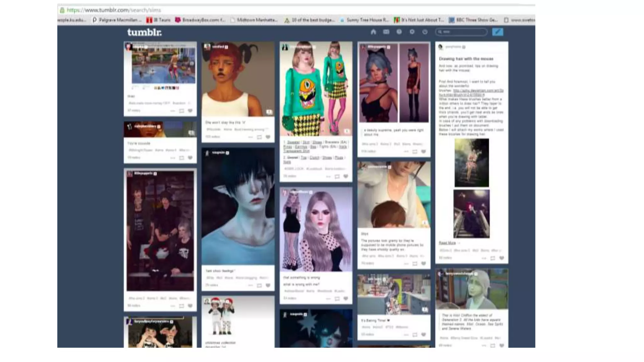Like the dark-haired elf portrait post
This screenshot has height=362, width=644.
pos(268,285)
